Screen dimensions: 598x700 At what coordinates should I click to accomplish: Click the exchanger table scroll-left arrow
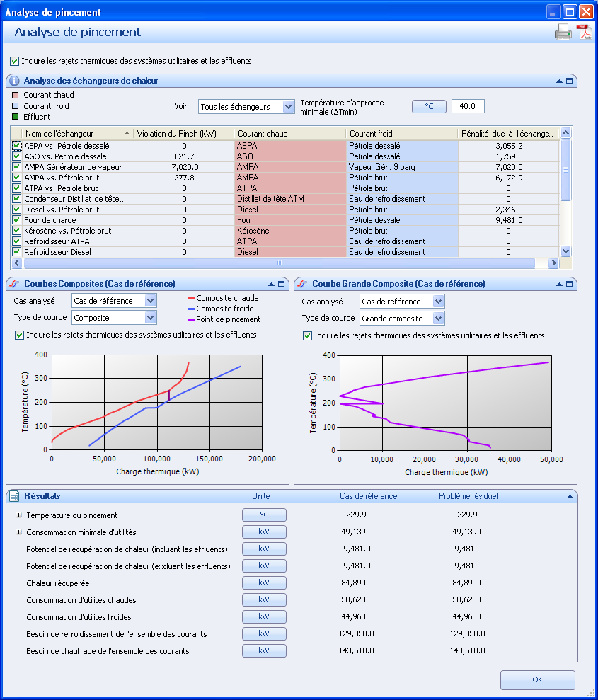(x=16, y=263)
